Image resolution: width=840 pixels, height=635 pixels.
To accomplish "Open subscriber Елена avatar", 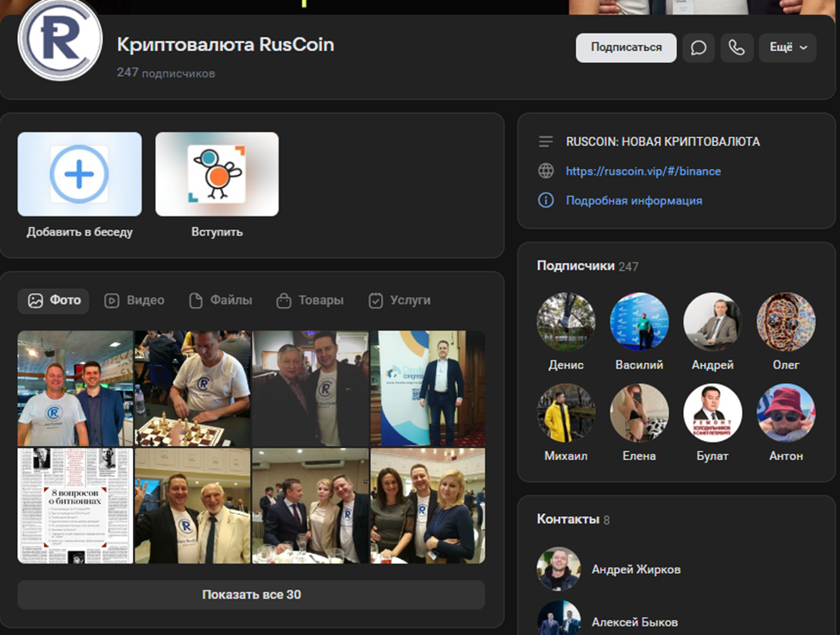I will click(639, 412).
